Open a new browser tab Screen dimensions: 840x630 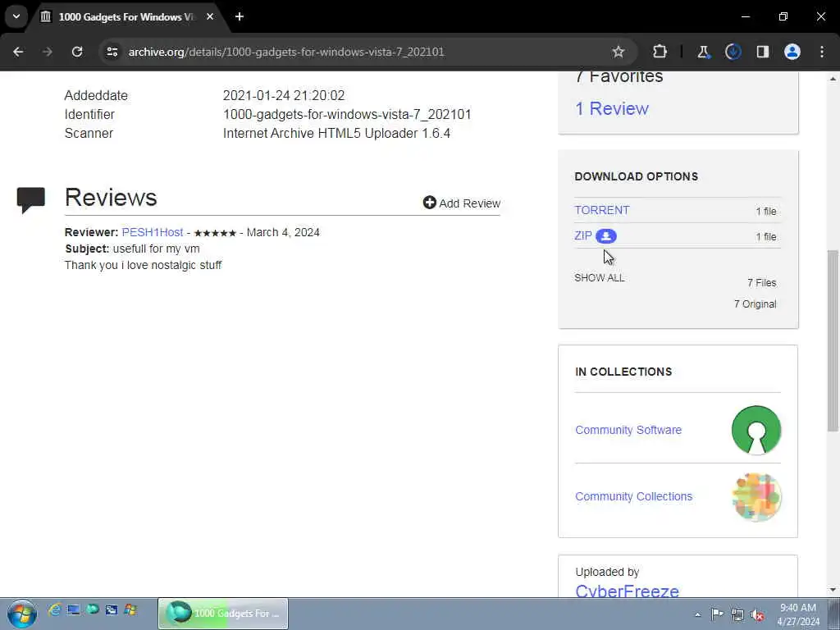pyautogui.click(x=240, y=16)
